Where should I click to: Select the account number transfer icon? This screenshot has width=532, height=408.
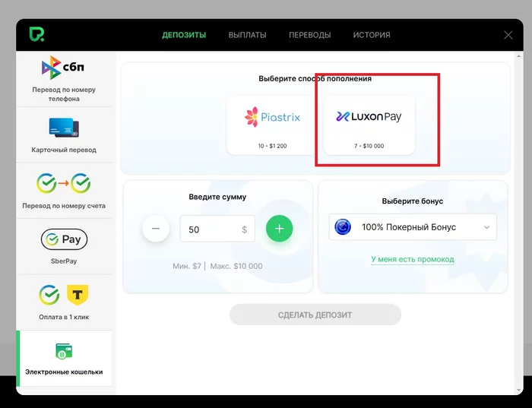coord(63,183)
